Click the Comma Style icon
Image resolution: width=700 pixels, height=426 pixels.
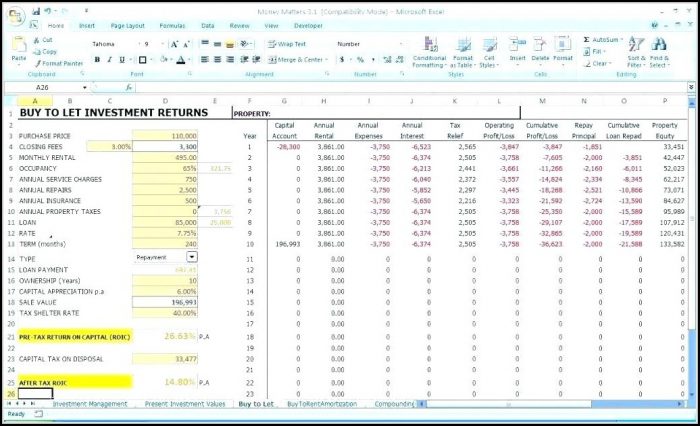(x=373, y=59)
